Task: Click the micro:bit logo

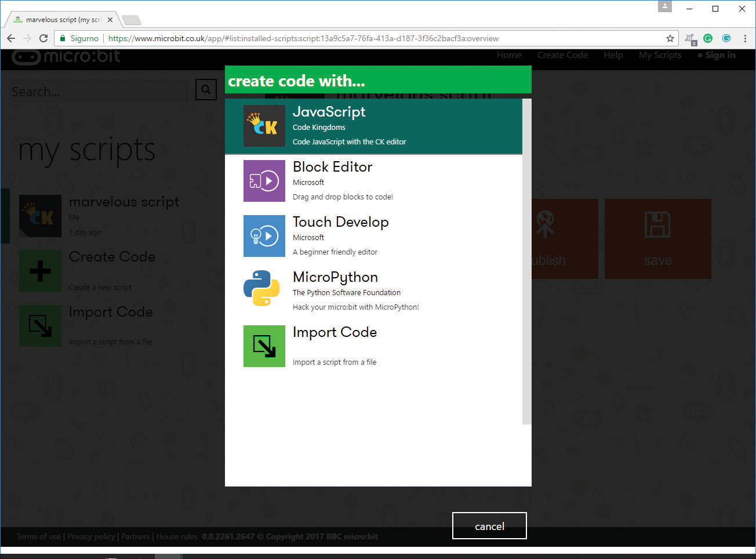Action: click(x=66, y=56)
